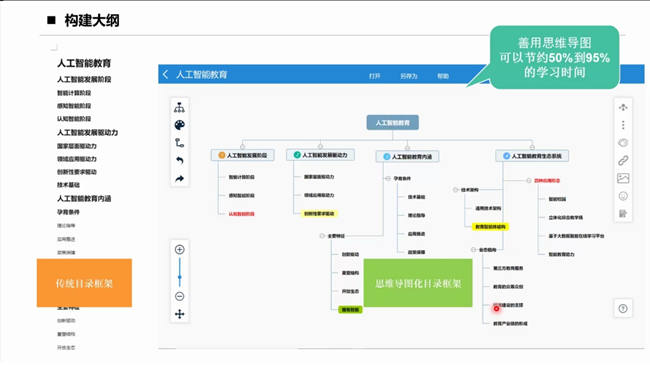Screen dimensions: 650x366
Task: Click the zoom level slider handle
Action: click(x=179, y=277)
